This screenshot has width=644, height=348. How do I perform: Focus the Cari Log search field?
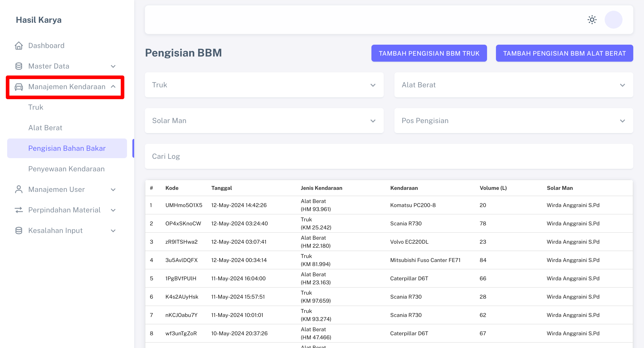[389, 156]
